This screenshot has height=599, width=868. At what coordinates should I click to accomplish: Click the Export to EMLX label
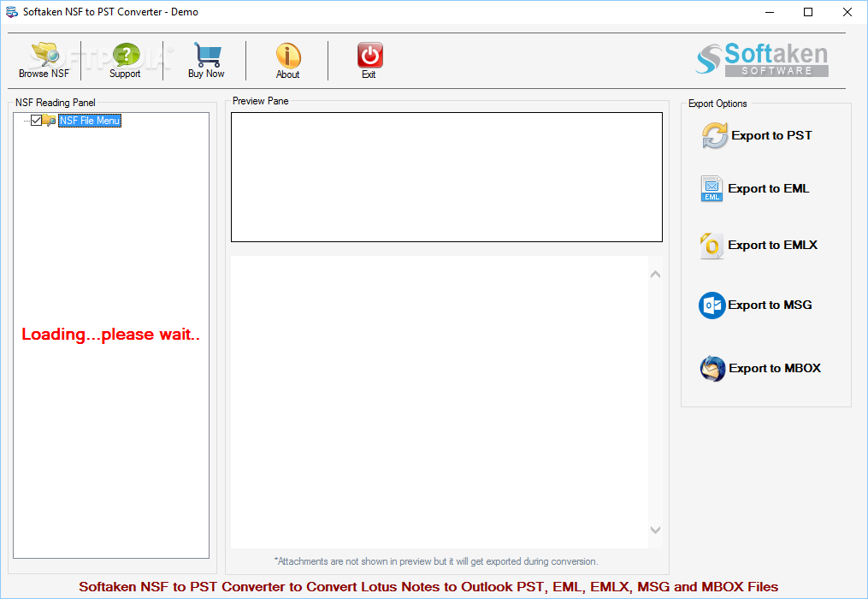(x=773, y=245)
